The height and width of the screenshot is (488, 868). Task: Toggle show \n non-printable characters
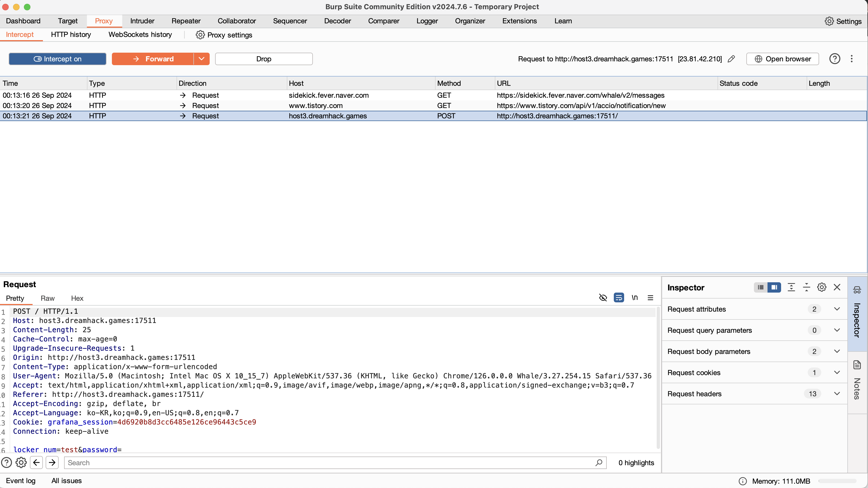click(634, 297)
